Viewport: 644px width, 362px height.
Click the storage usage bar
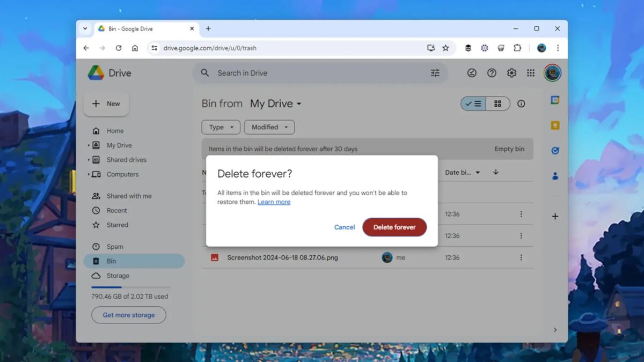click(x=130, y=287)
